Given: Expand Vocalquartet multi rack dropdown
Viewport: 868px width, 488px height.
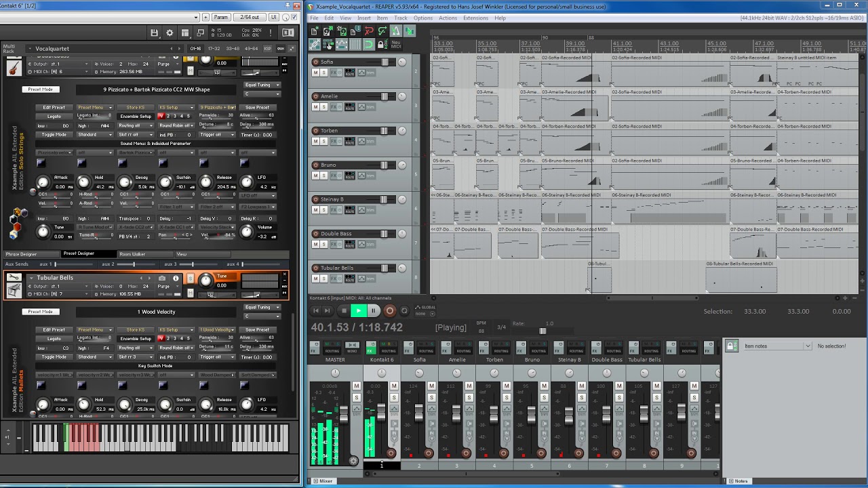Looking at the screenshot, I should pos(30,48).
